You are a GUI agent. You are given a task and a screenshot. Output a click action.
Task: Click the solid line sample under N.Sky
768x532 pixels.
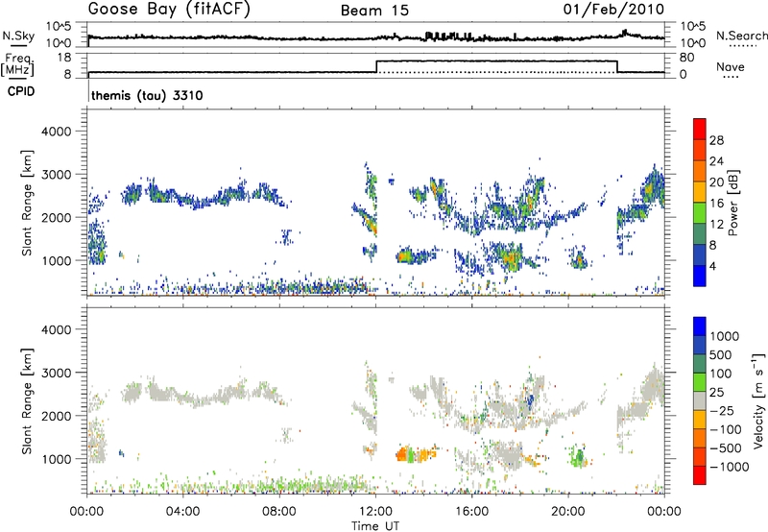(18, 46)
